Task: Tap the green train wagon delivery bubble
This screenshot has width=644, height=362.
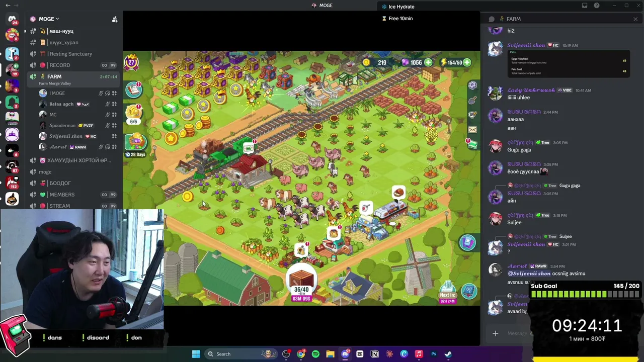Action: (248, 148)
